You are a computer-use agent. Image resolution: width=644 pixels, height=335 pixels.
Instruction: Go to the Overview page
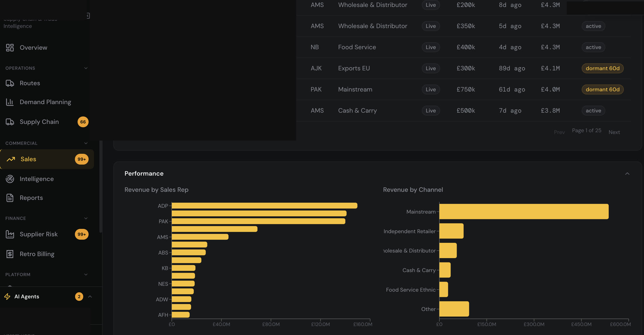tap(33, 47)
